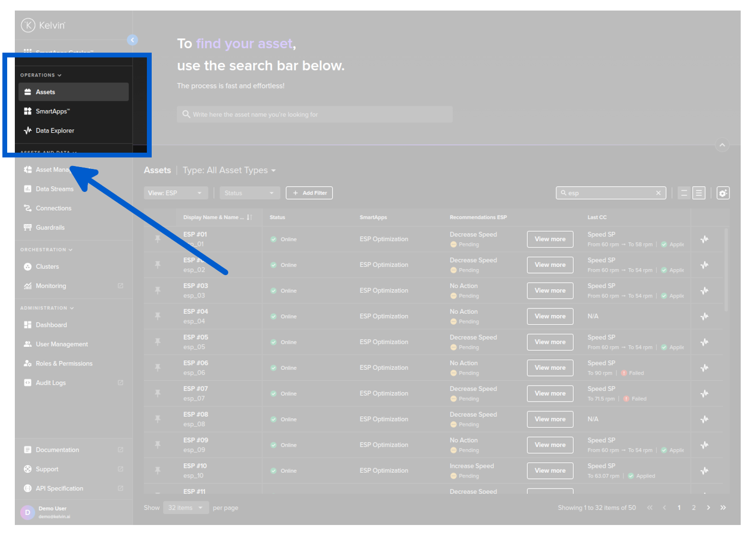Clear the esp search filter
756x536 pixels.
(x=658, y=193)
